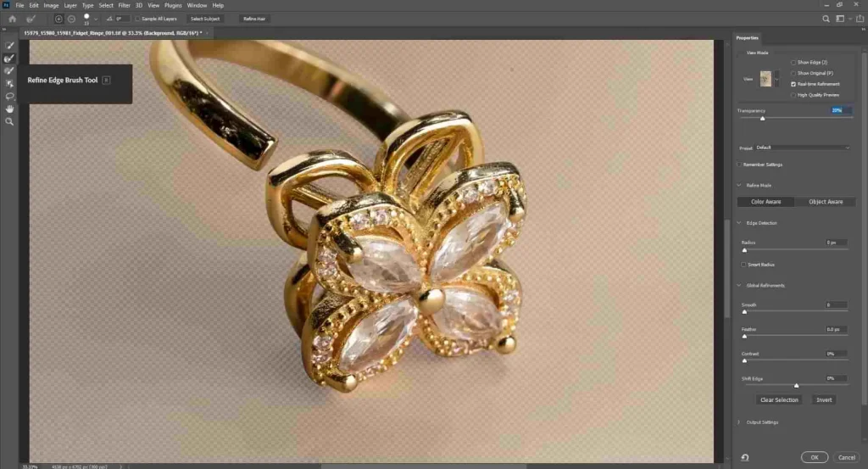Open the share options dropdown arrow
This screenshot has width=868, height=469.
point(851,19)
